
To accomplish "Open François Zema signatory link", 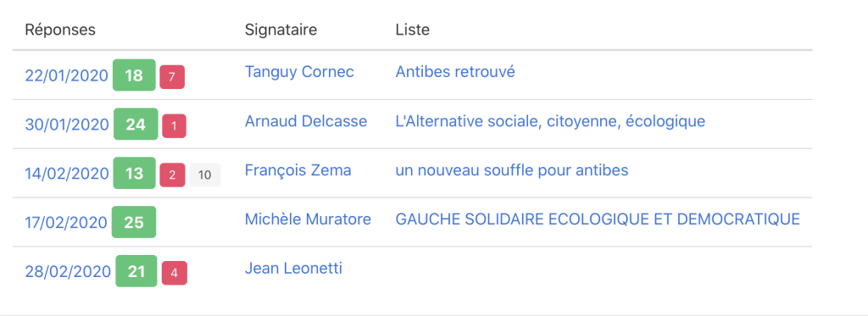I will click(298, 169).
